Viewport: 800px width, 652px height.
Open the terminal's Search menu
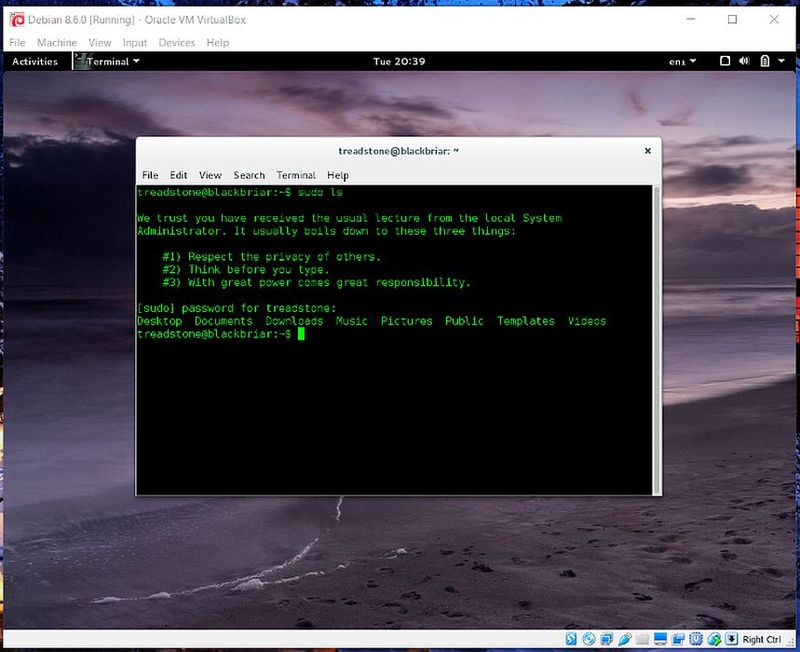tap(249, 175)
